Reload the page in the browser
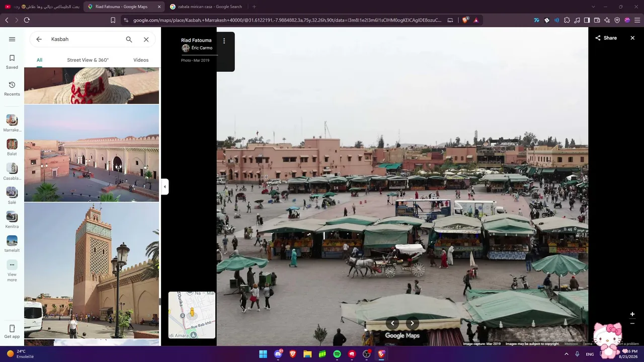This screenshot has height=362, width=644. (x=27, y=20)
